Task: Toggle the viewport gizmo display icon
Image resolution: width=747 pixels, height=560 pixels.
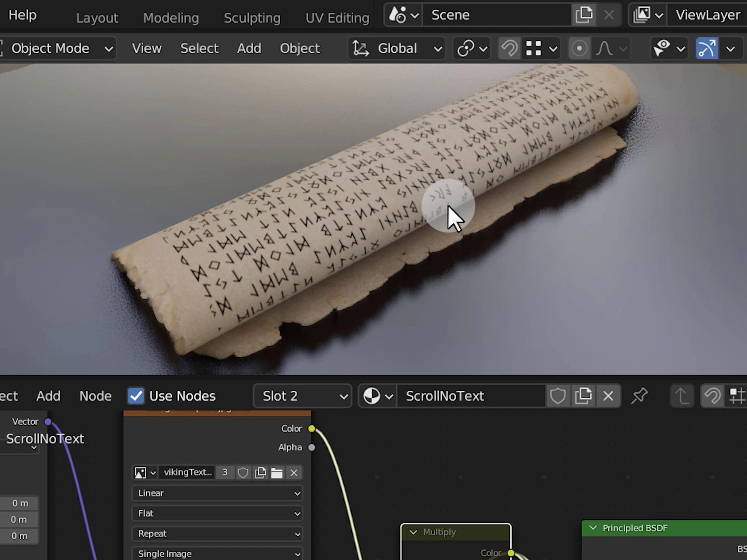Action: click(706, 49)
